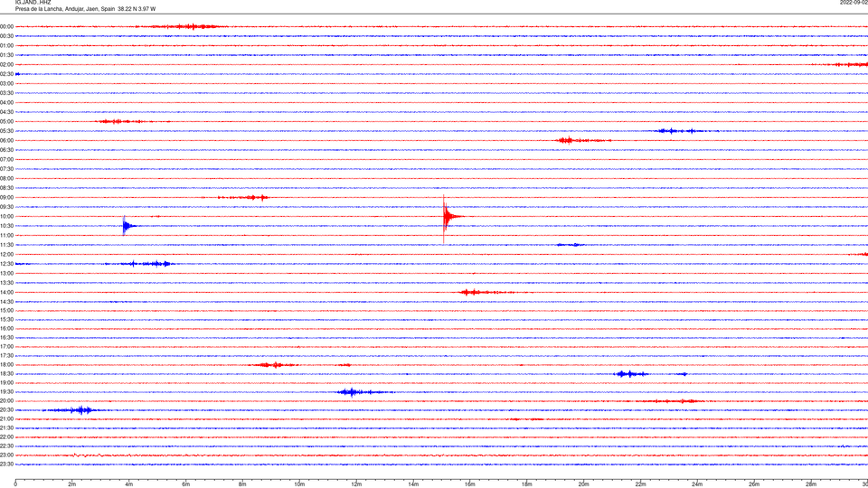The width and height of the screenshot is (868, 488).
Task: Select the 09:00 trace time label
Action: (6, 198)
